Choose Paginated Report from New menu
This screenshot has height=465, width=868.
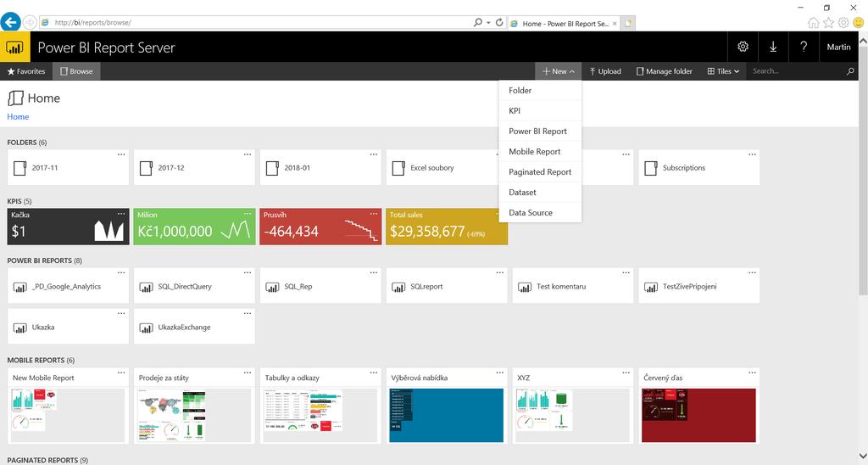540,171
